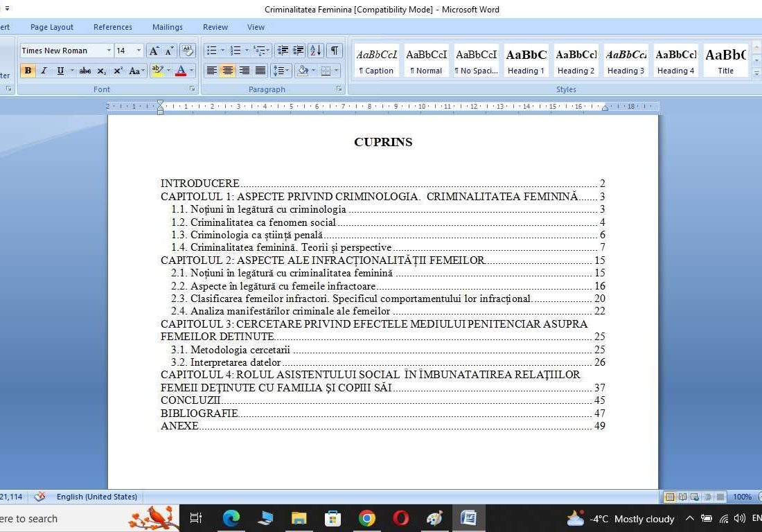Toggle paragraph marks visibility
Image resolution: width=762 pixels, height=532 pixels.
[333, 51]
